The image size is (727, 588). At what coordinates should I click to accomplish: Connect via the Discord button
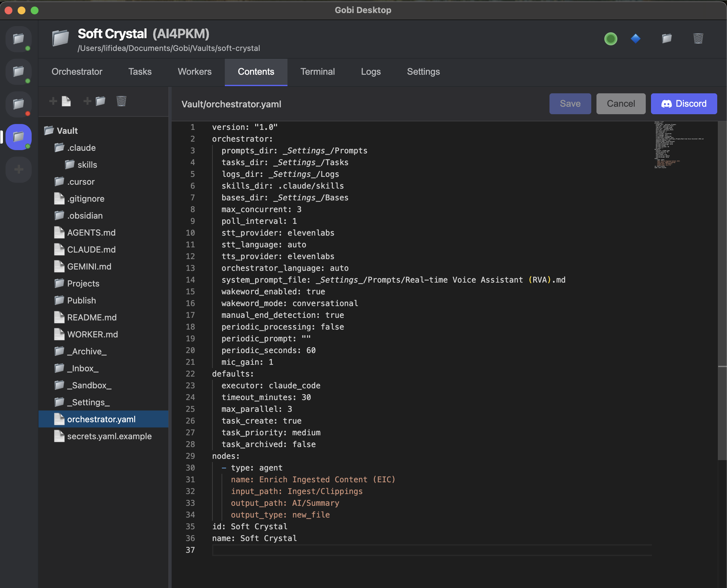684,104
